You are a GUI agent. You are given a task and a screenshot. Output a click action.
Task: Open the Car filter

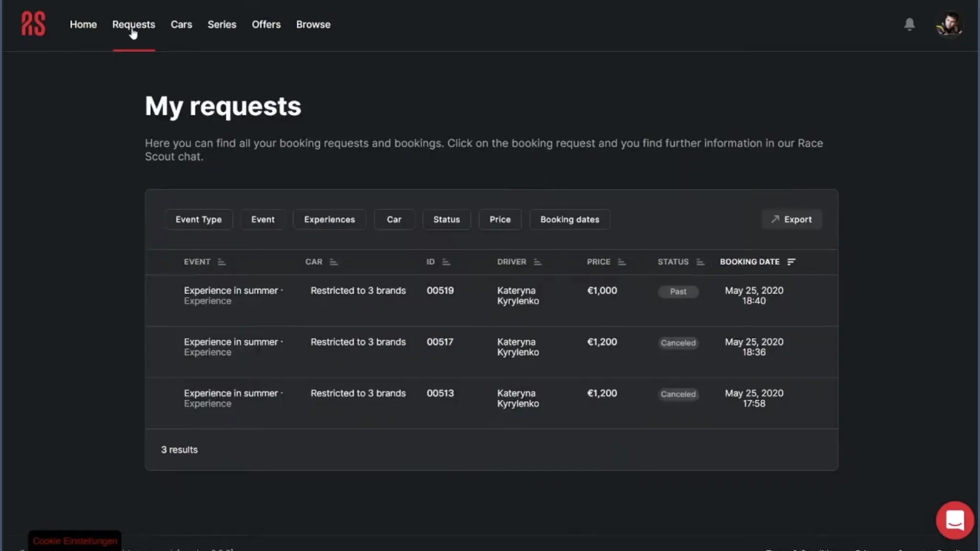pos(394,220)
